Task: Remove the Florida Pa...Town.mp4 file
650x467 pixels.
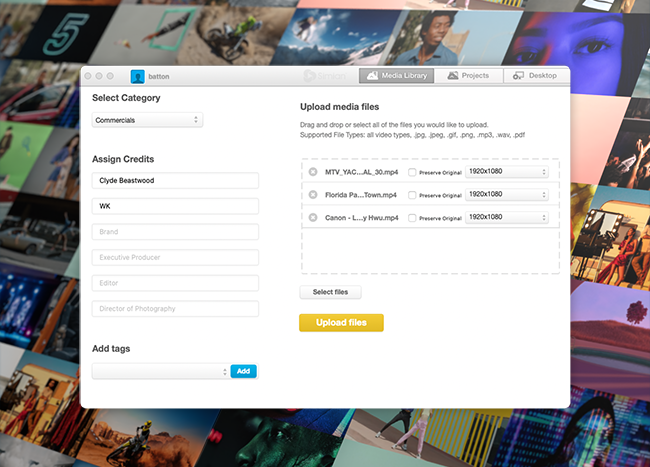Action: (x=313, y=194)
